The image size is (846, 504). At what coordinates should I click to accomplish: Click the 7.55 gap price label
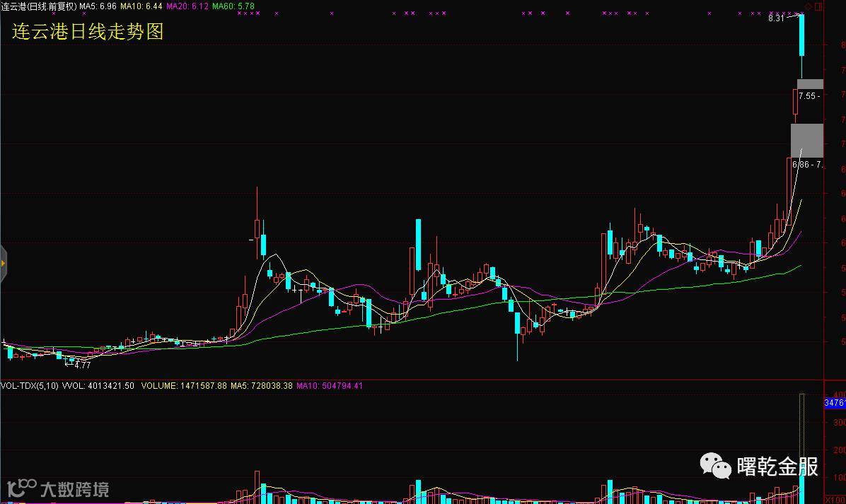click(809, 96)
